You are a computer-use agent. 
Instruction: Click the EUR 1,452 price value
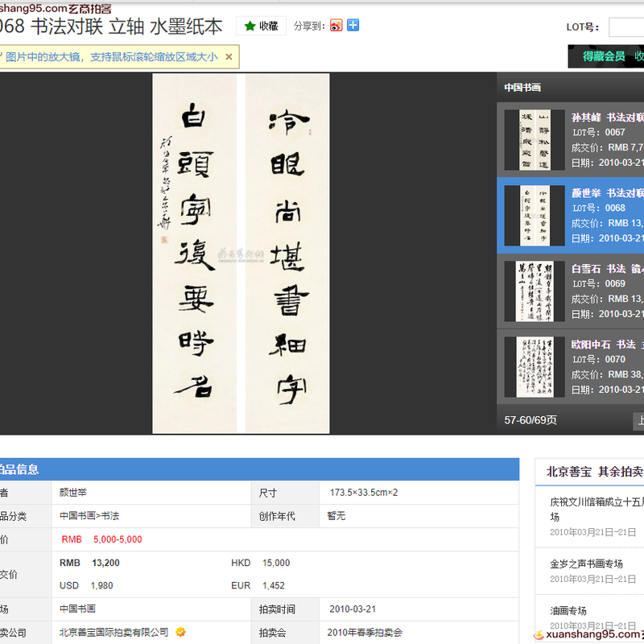258,585
